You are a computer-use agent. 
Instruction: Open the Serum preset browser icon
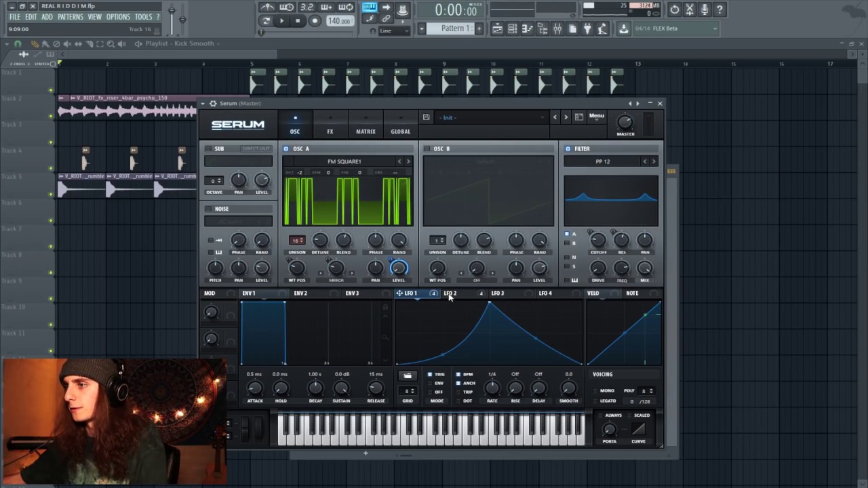(579, 117)
